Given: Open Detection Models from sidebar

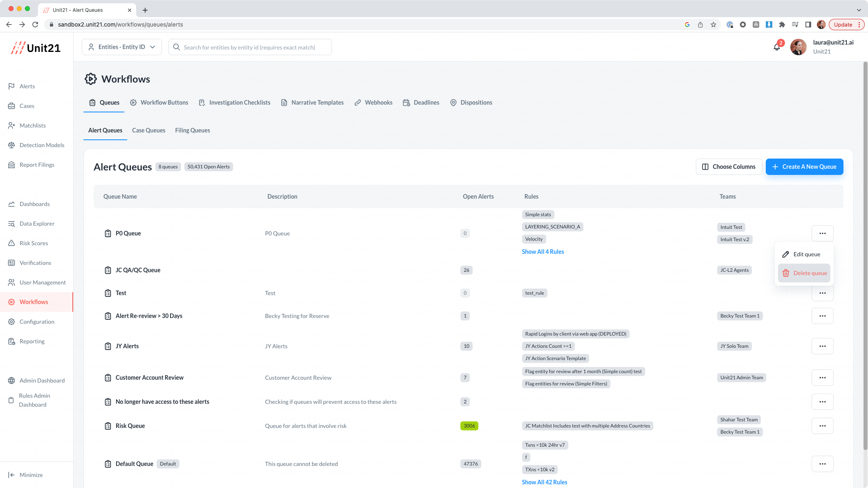Looking at the screenshot, I should [x=41, y=145].
